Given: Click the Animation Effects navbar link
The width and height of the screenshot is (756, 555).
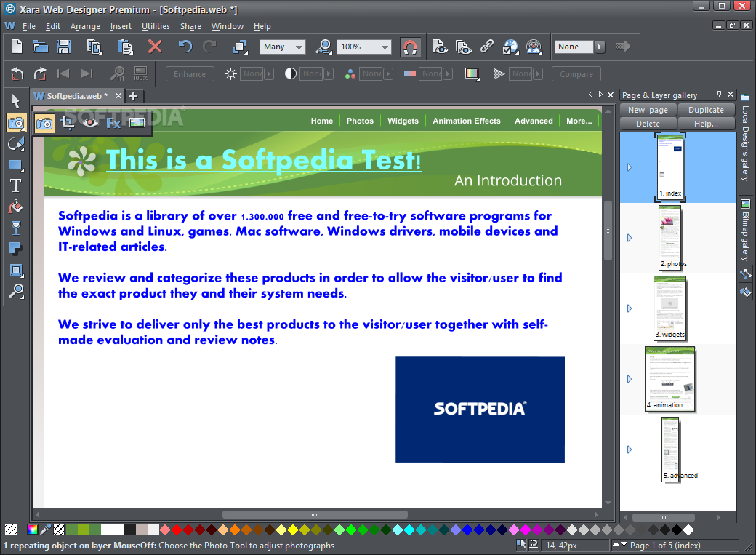Looking at the screenshot, I should 466,121.
